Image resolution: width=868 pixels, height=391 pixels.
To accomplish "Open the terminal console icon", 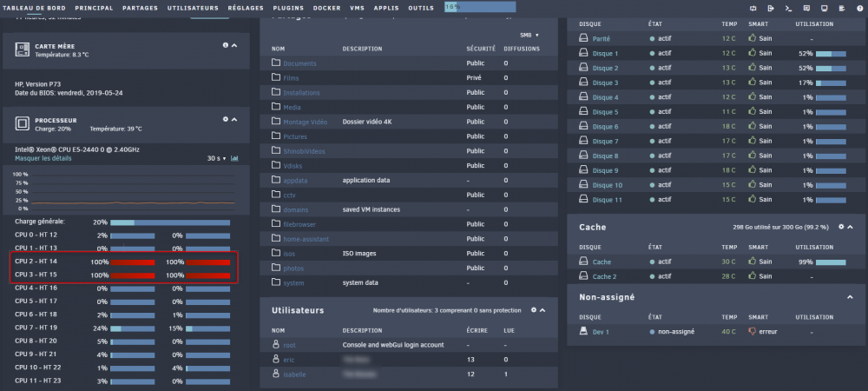I will pos(788,9).
